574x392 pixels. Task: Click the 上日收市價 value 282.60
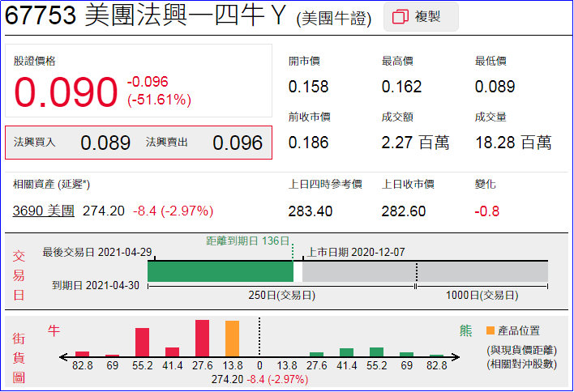tap(404, 211)
